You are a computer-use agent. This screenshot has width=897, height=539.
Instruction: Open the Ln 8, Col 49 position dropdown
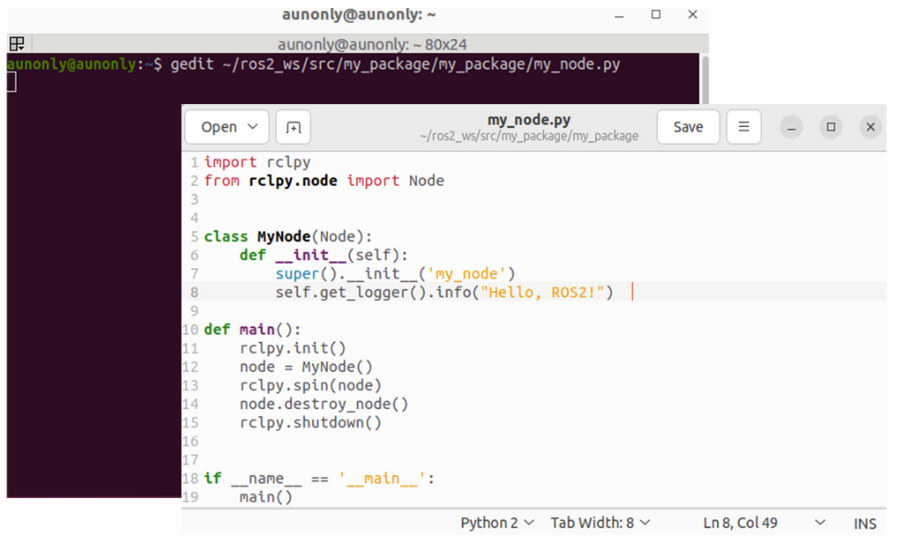pos(765,523)
